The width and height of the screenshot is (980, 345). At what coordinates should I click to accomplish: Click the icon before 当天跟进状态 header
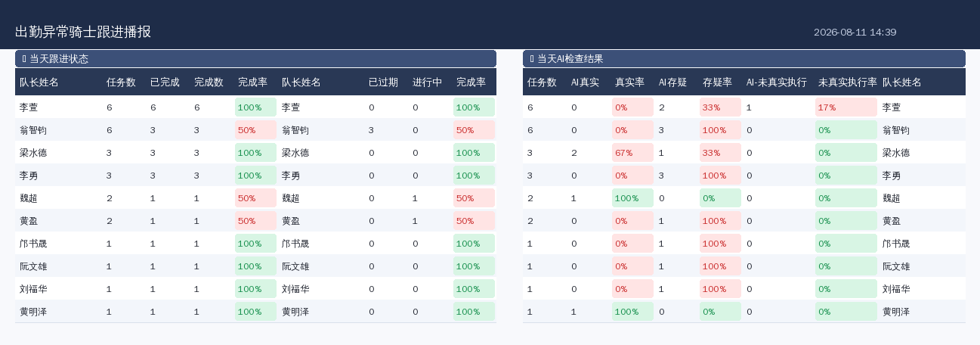(25, 59)
